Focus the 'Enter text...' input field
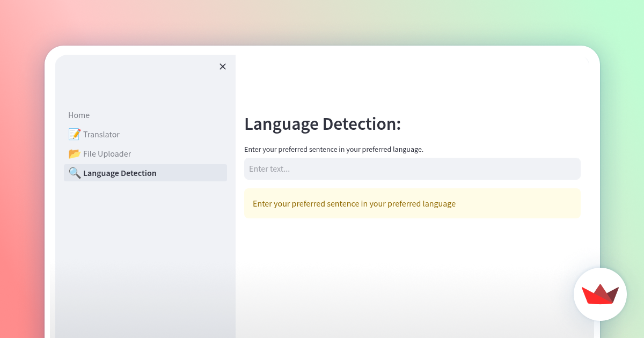This screenshot has width=644, height=338. click(x=412, y=168)
